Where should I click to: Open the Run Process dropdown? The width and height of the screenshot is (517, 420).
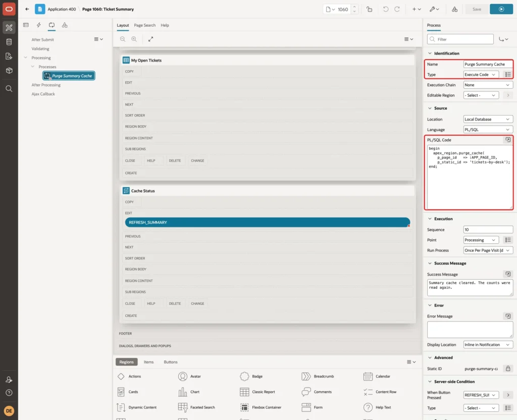488,250
